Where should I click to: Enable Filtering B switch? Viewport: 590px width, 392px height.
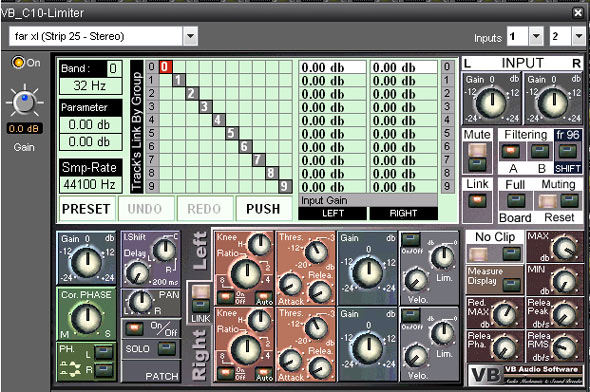pos(539,151)
